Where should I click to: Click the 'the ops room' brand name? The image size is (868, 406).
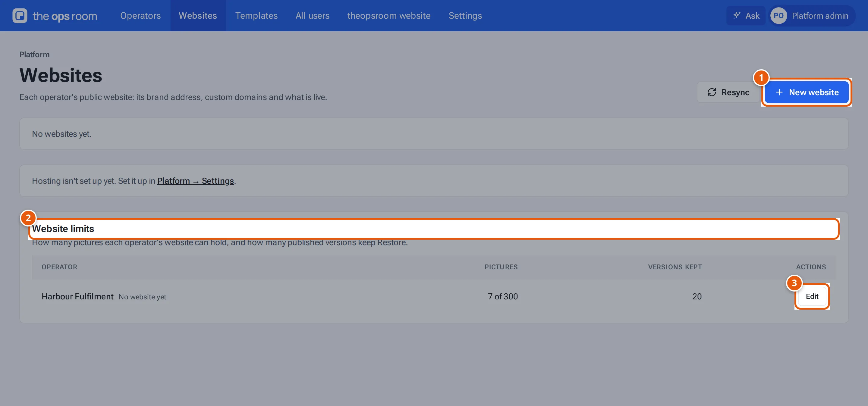[x=65, y=16]
